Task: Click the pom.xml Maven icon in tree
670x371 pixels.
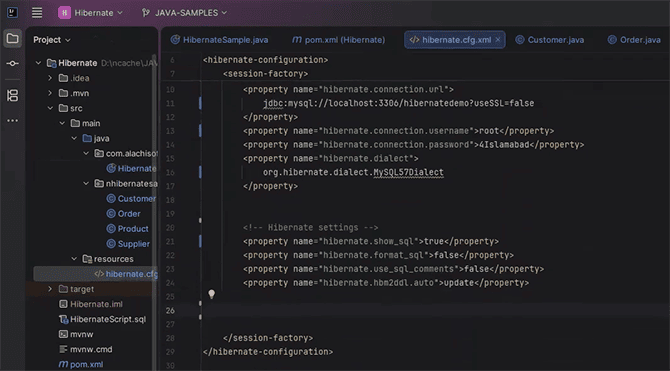Action: tap(63, 365)
